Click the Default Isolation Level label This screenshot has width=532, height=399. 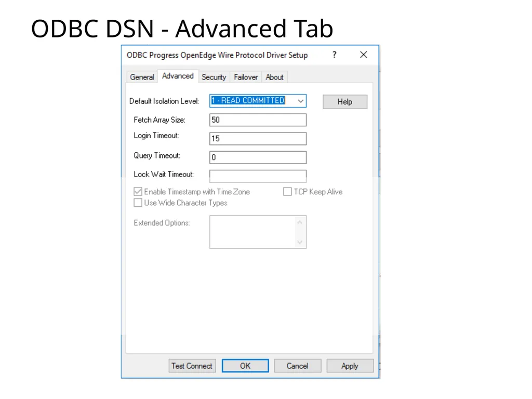coord(164,101)
